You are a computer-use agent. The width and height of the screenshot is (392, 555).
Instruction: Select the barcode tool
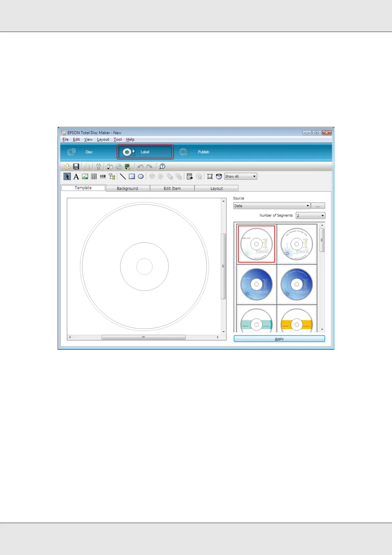pyautogui.click(x=103, y=176)
